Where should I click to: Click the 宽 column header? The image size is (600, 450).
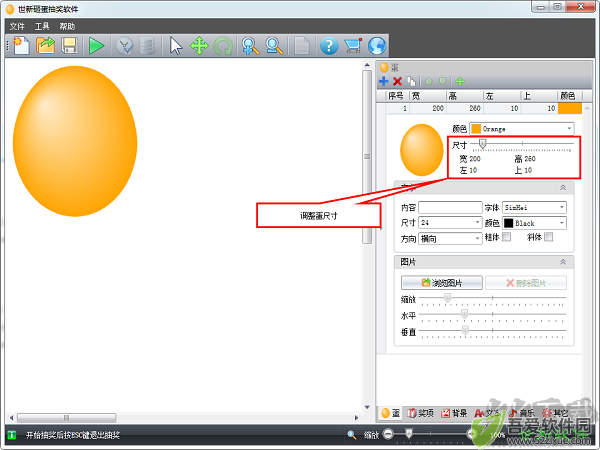(x=427, y=96)
